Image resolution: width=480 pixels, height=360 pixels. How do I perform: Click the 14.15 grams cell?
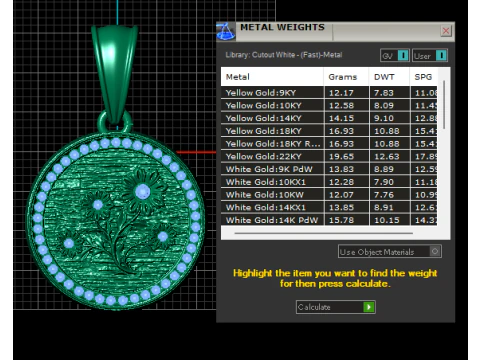pyautogui.click(x=347, y=118)
